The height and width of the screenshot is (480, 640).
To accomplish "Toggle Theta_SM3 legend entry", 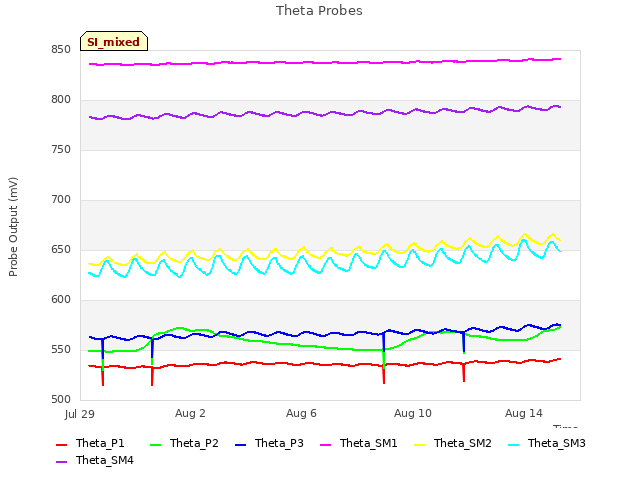I will tap(547, 443).
